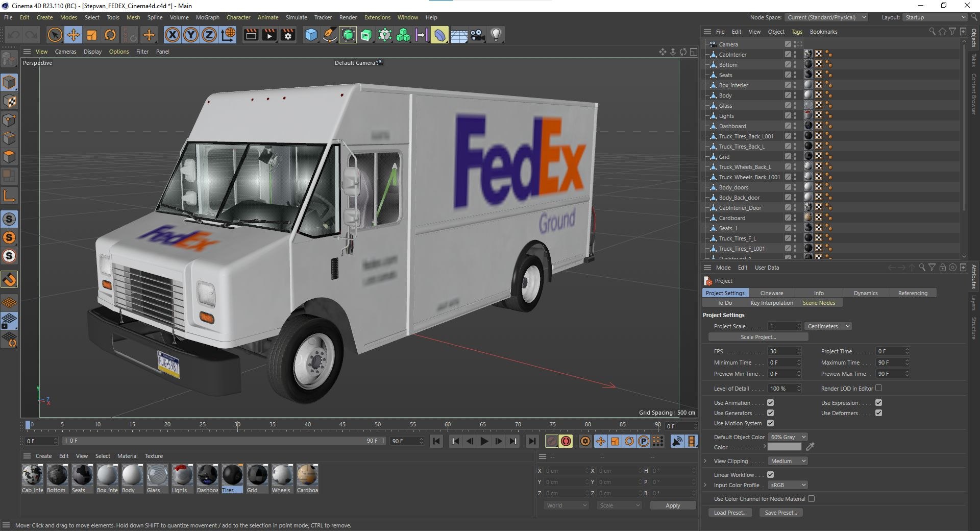This screenshot has width=980, height=531.
Task: Toggle Autokeying on timeline
Action: coord(566,441)
